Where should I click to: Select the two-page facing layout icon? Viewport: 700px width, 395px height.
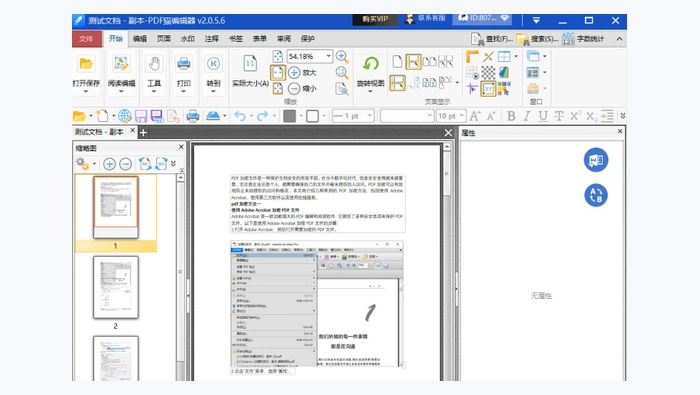tap(429, 61)
